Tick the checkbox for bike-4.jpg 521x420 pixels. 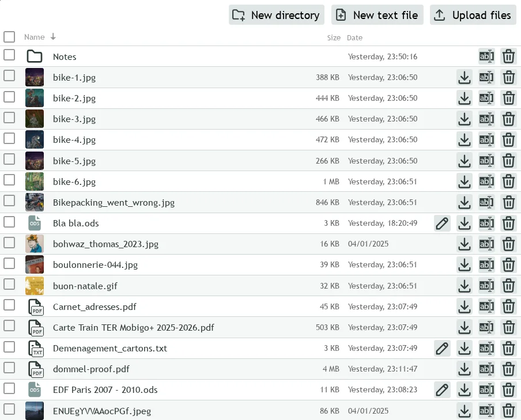pyautogui.click(x=9, y=138)
